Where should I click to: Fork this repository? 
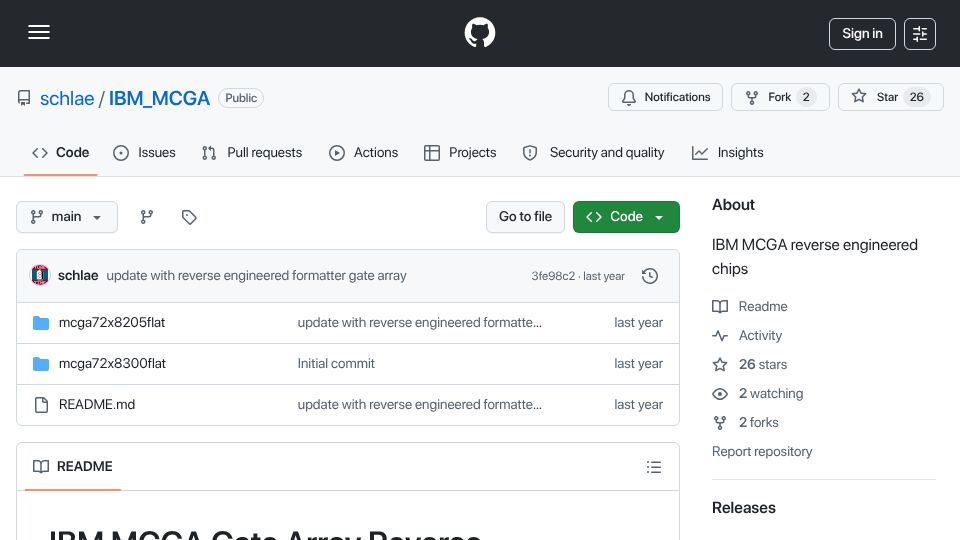[780, 97]
